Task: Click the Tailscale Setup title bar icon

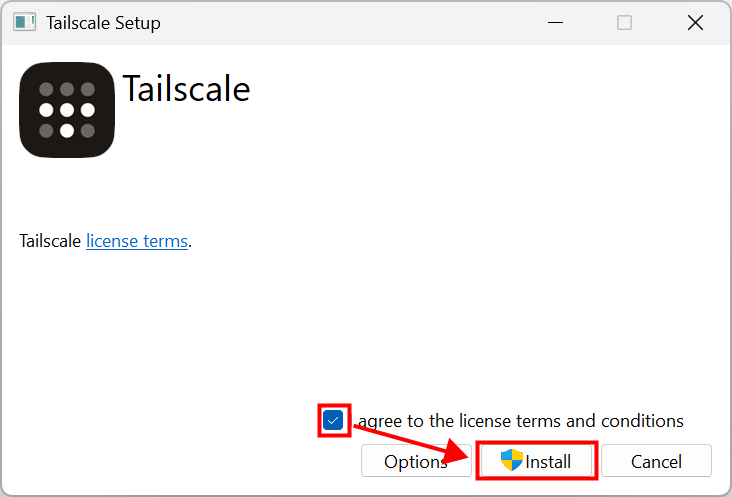Action: tap(25, 22)
